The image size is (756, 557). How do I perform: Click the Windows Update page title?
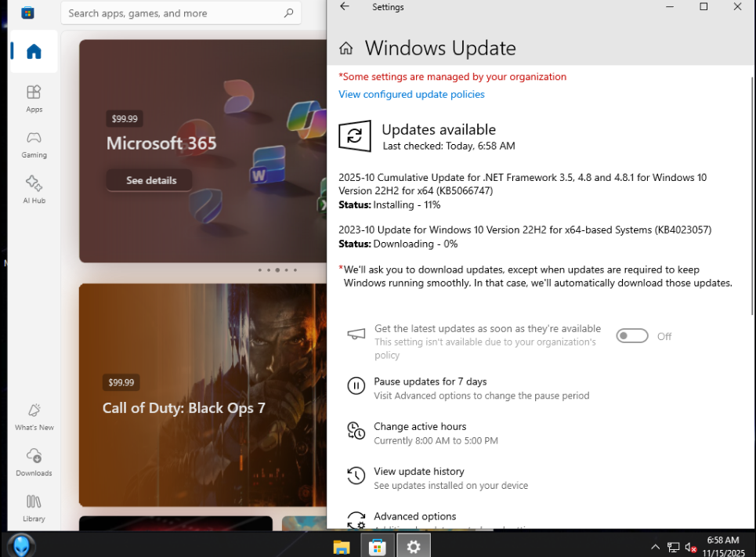point(440,49)
